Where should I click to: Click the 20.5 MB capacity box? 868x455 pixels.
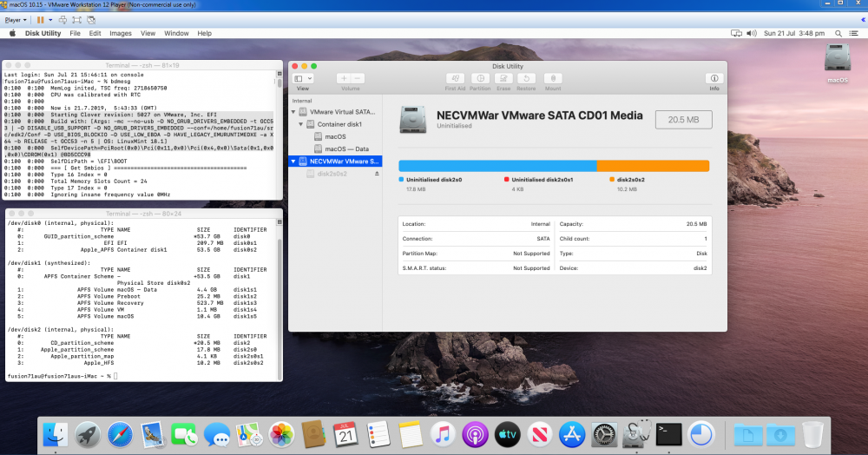coord(683,120)
